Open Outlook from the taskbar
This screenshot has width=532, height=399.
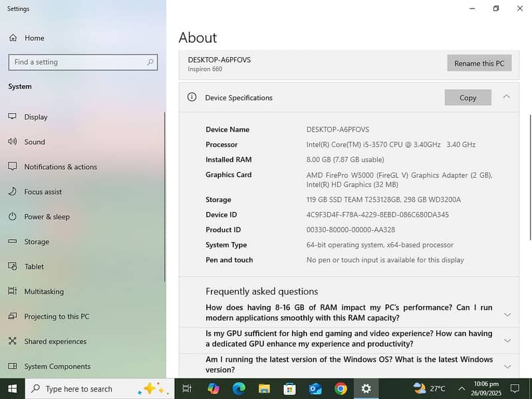pos(315,388)
